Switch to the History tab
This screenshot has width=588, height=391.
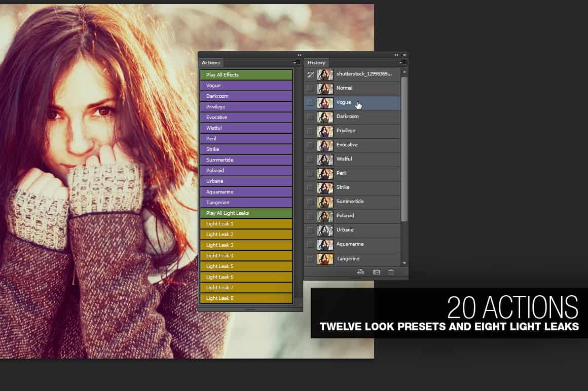pos(316,62)
